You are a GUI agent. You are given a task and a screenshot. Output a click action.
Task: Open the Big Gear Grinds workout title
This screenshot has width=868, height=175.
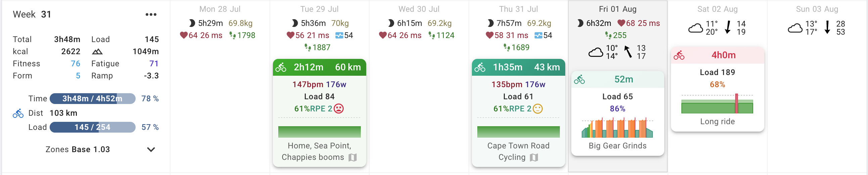coord(617,146)
